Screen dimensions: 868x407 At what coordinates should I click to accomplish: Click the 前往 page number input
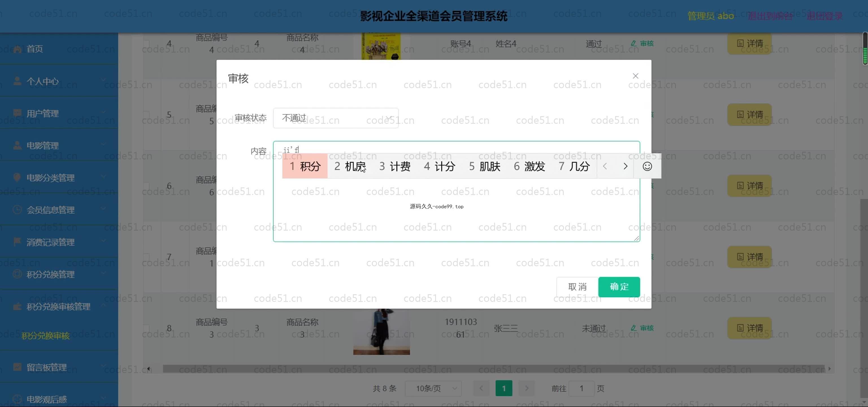581,388
